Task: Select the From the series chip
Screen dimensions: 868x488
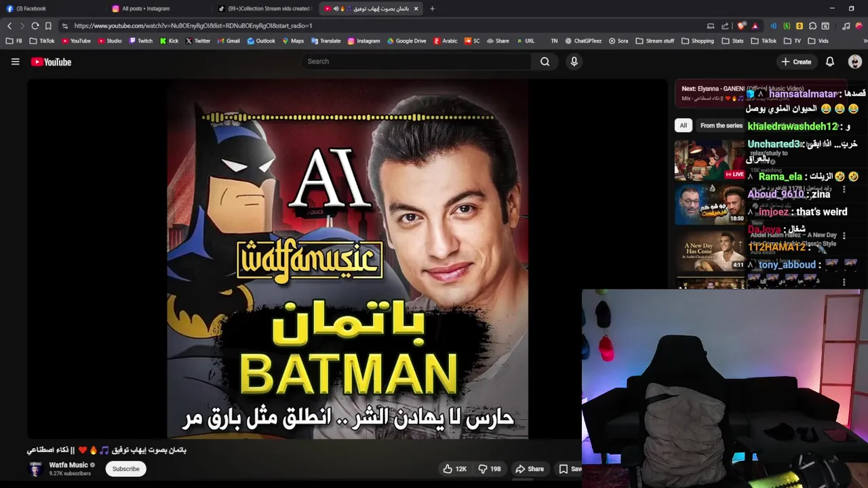Action: [x=721, y=125]
